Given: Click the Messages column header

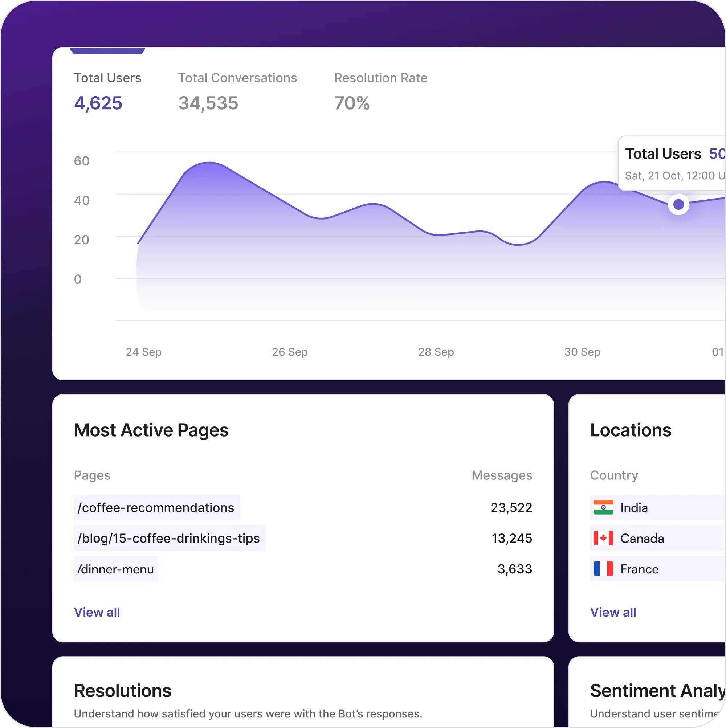Looking at the screenshot, I should click(x=501, y=475).
